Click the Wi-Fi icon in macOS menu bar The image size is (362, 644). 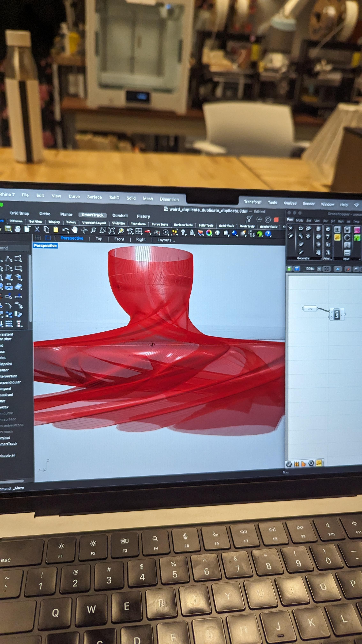(357, 205)
